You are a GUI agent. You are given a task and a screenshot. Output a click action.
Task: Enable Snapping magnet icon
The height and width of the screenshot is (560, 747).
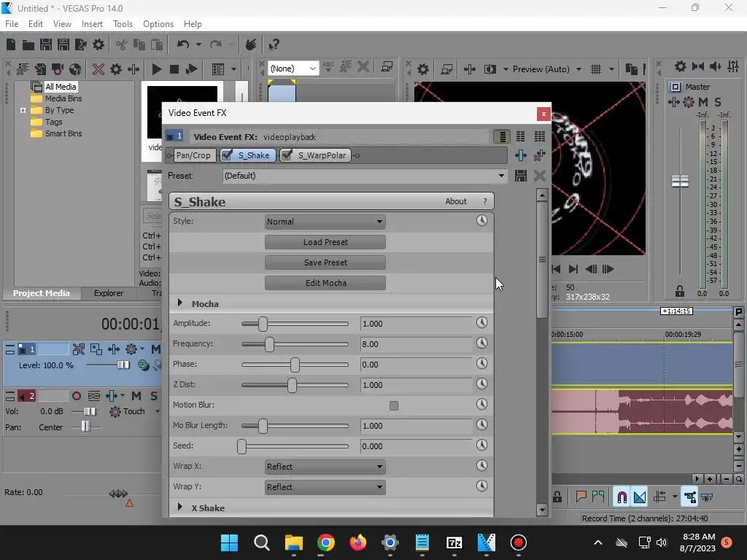(622, 497)
